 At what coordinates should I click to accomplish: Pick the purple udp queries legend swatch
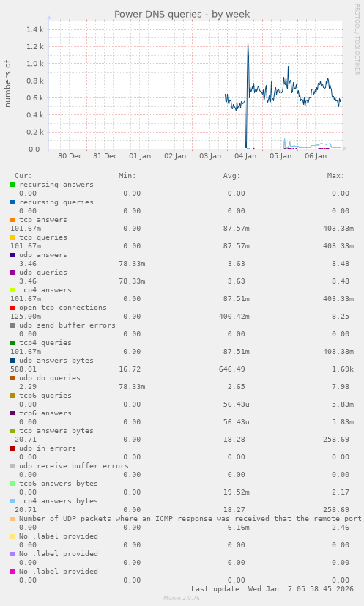coord(12,273)
